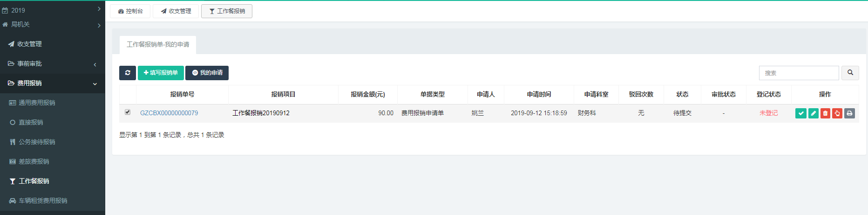The image size is (868, 215).
Task: Click the 登记状态 column header
Action: click(769, 94)
